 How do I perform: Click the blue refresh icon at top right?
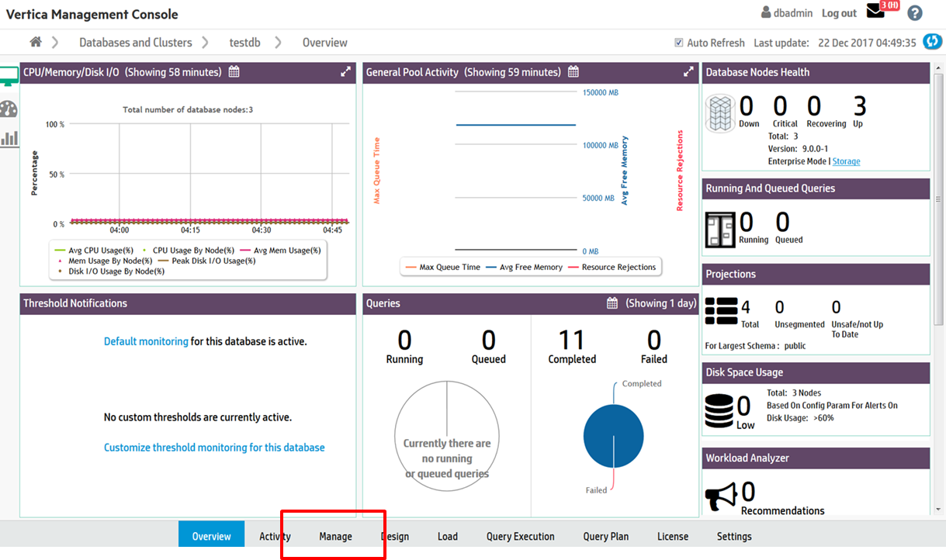click(932, 42)
